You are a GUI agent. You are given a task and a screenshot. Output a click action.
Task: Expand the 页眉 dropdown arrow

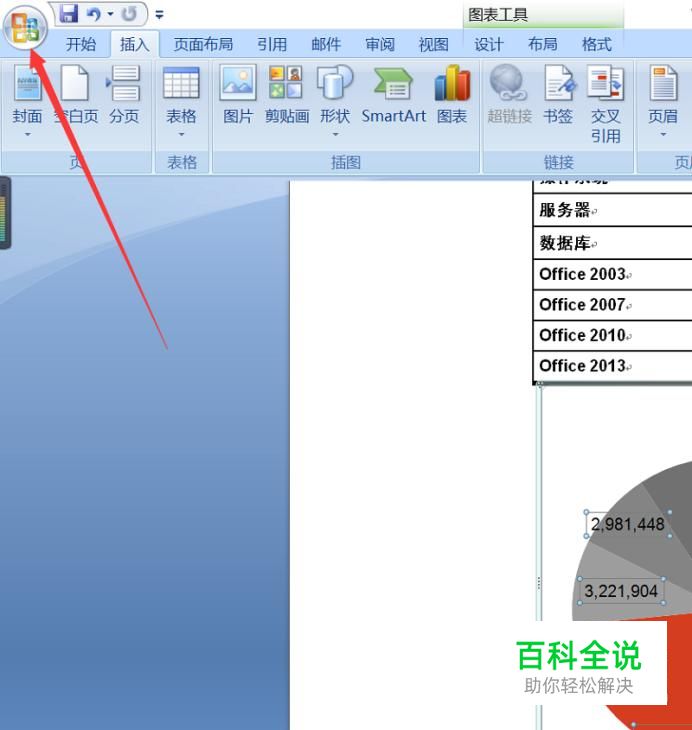click(x=663, y=135)
